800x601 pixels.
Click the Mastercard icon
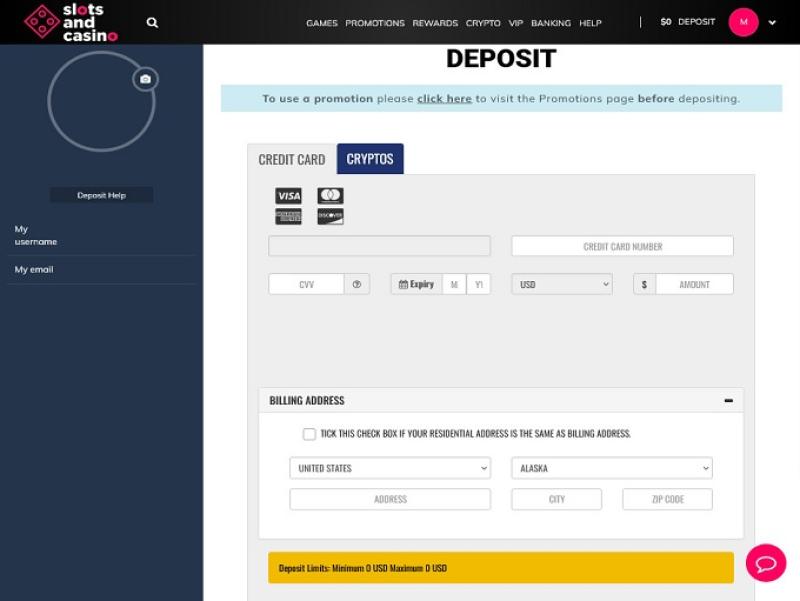[x=330, y=196]
